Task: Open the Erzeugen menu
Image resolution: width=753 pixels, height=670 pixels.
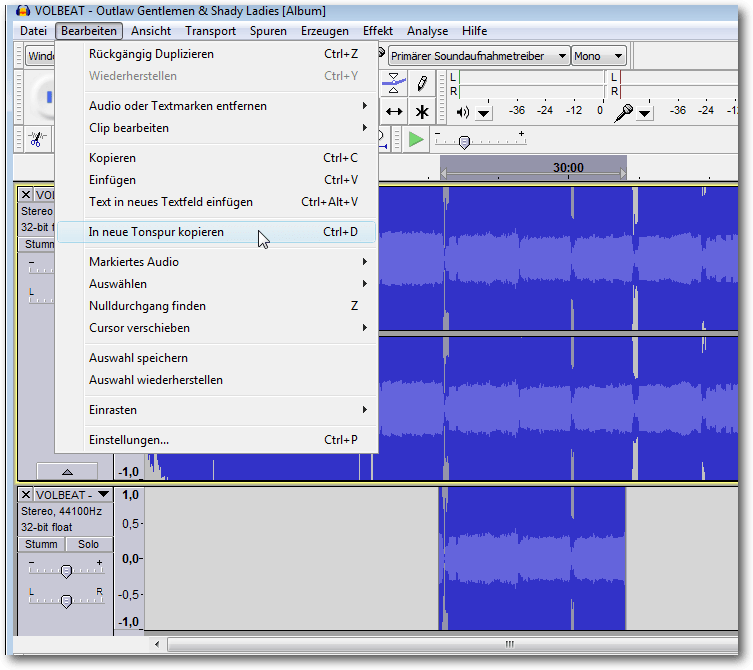Action: click(x=325, y=31)
